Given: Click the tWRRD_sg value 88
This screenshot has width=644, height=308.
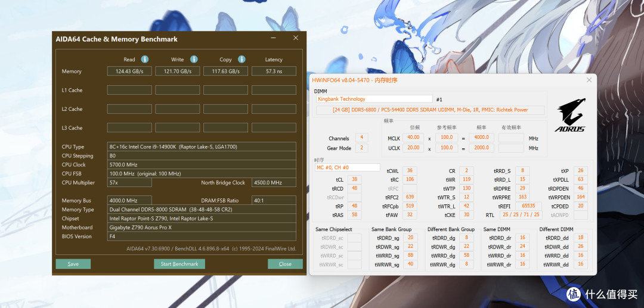Looking at the screenshot, I should coord(410,256).
